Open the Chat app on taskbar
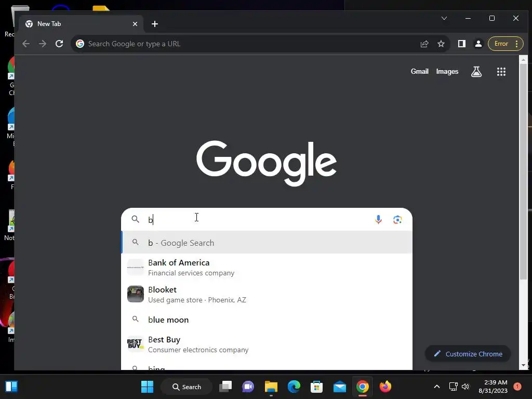Screen dimensions: 532x399 click(x=248, y=387)
